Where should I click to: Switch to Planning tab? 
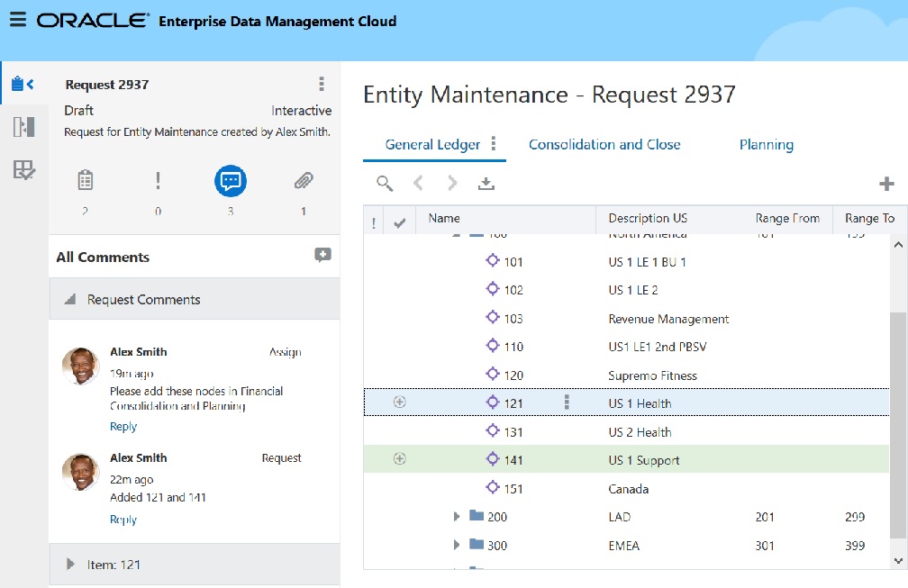pos(766,144)
